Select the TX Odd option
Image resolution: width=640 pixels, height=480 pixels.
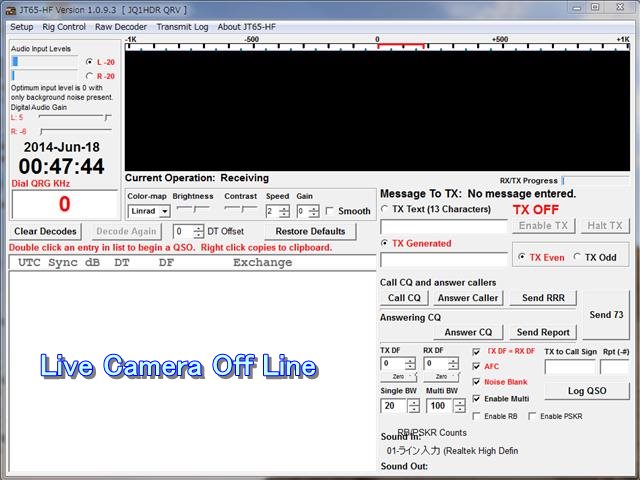577,257
